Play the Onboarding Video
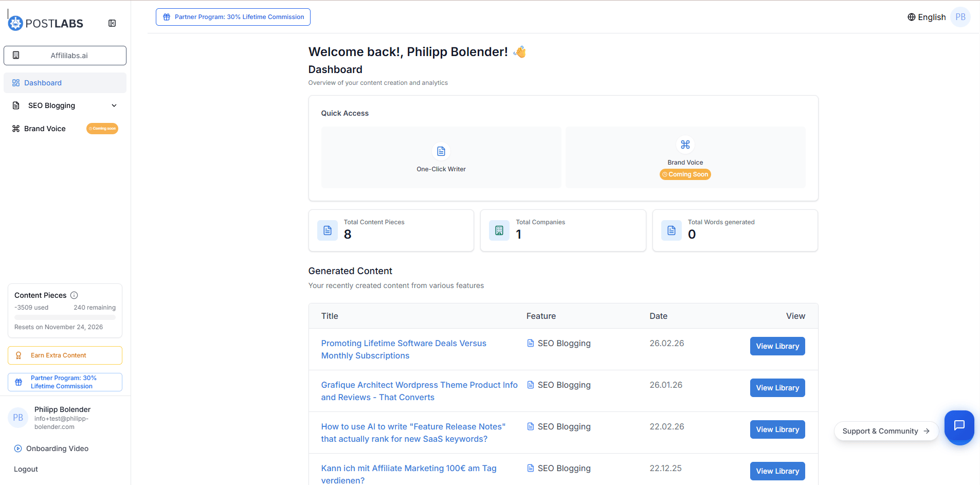 tap(57, 448)
